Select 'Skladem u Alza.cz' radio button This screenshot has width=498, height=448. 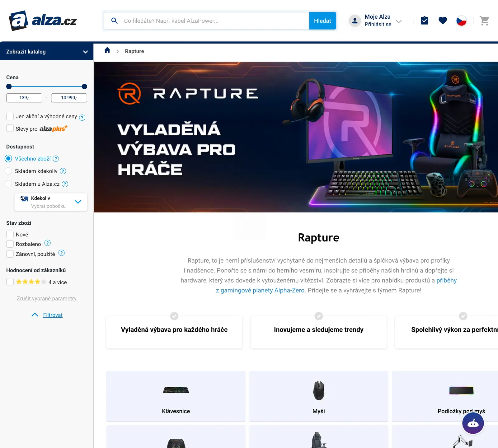tap(9, 184)
